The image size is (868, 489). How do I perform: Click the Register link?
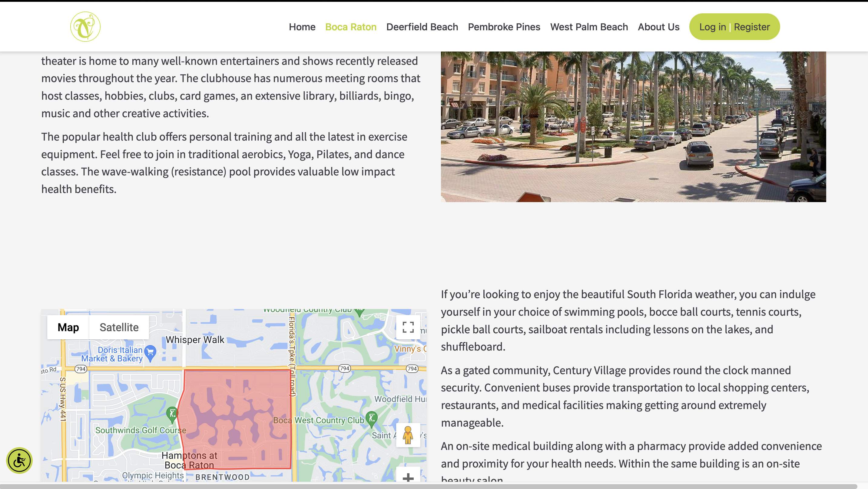[x=752, y=27]
